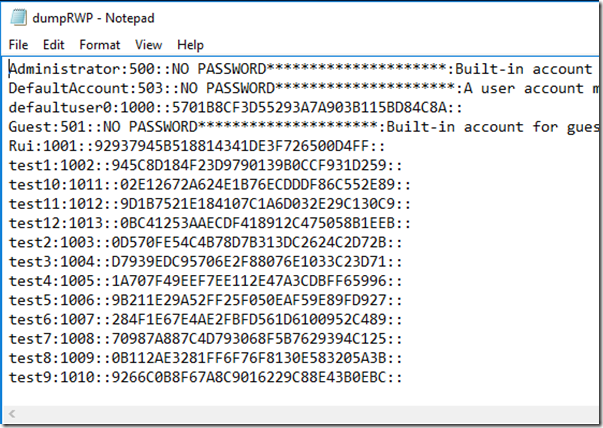Image resolution: width=603 pixels, height=428 pixels.
Task: Click the horizontal scrollbar left arrow
Action: point(12,414)
